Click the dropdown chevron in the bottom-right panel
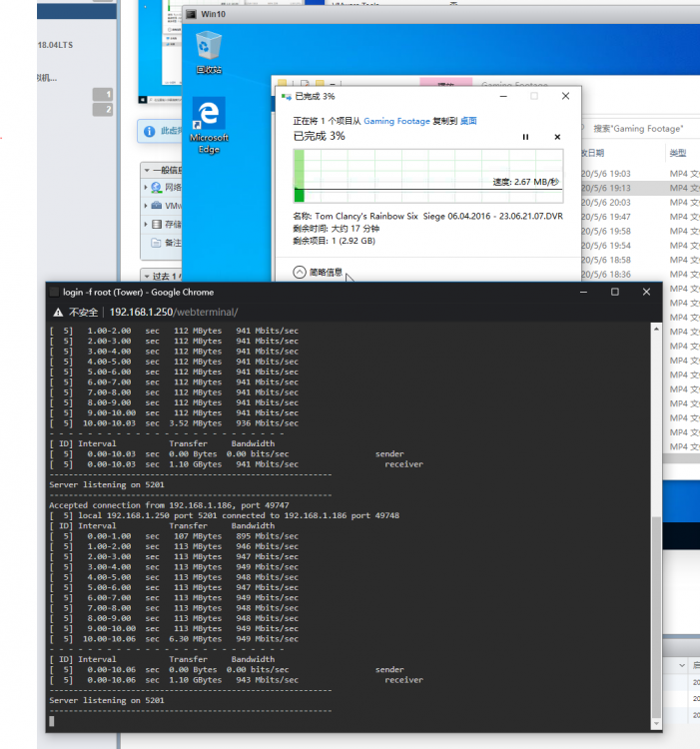Image resolution: width=700 pixels, height=749 pixels. (x=682, y=665)
